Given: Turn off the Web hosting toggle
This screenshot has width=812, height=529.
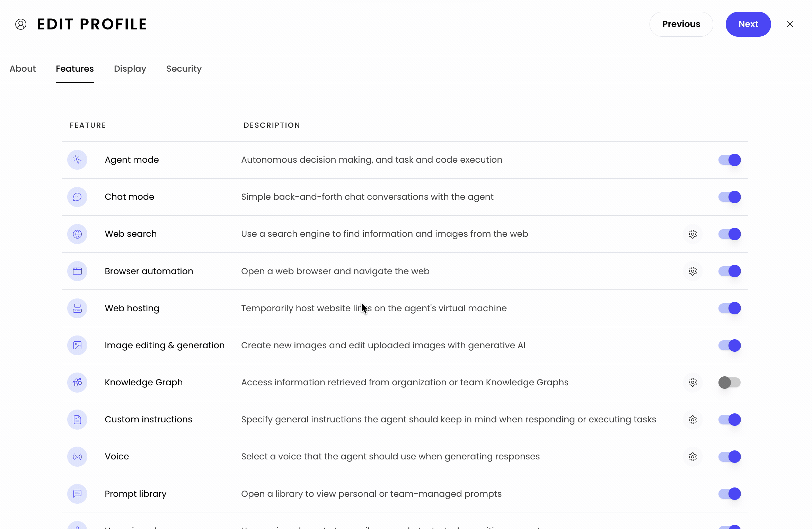Looking at the screenshot, I should [730, 308].
